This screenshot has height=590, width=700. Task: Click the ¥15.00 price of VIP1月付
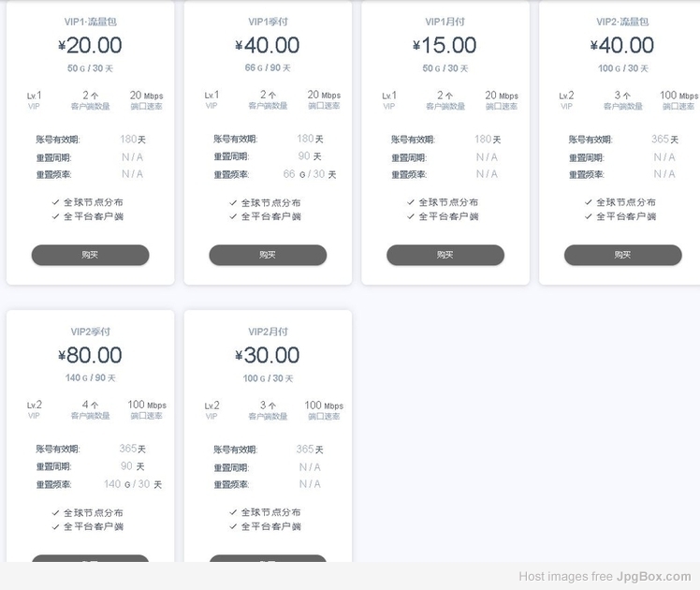pyautogui.click(x=445, y=45)
